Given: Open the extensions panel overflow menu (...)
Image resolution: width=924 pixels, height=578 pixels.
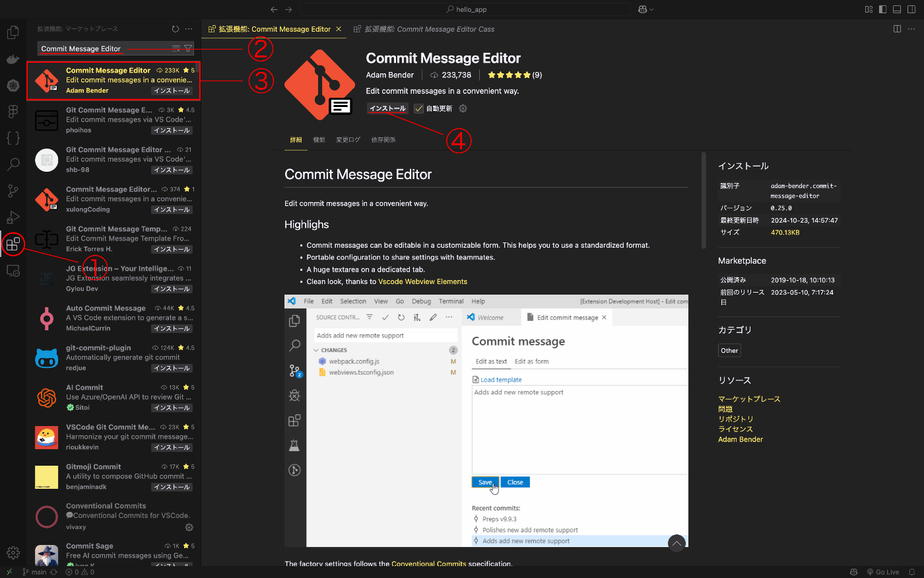Looking at the screenshot, I should point(189,28).
